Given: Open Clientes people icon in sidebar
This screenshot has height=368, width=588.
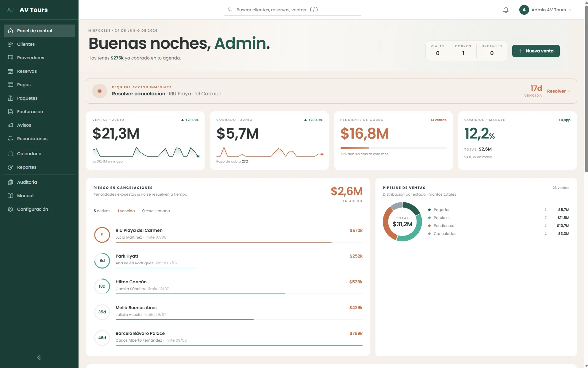Looking at the screenshot, I should coord(10,44).
